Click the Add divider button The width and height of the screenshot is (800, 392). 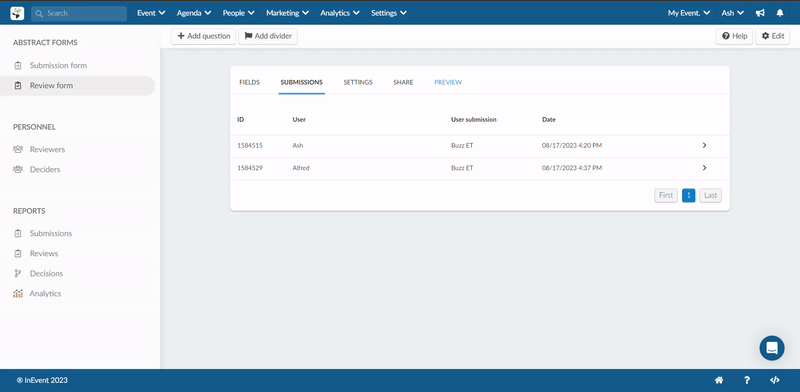(x=268, y=36)
